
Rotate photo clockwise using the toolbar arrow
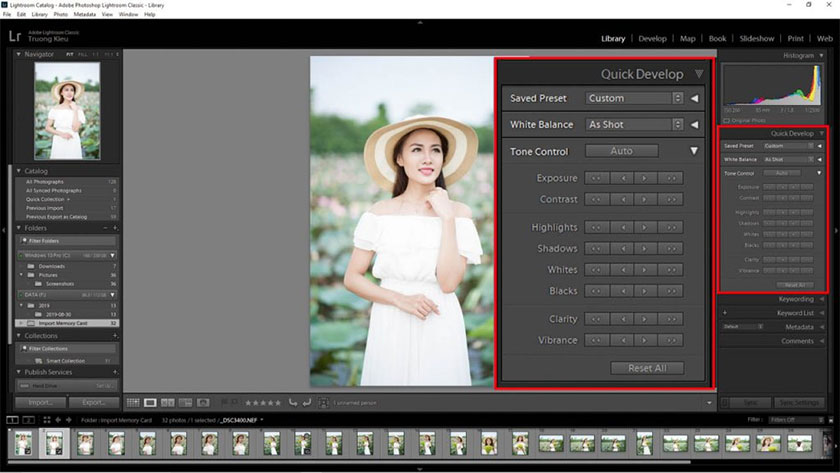click(306, 402)
